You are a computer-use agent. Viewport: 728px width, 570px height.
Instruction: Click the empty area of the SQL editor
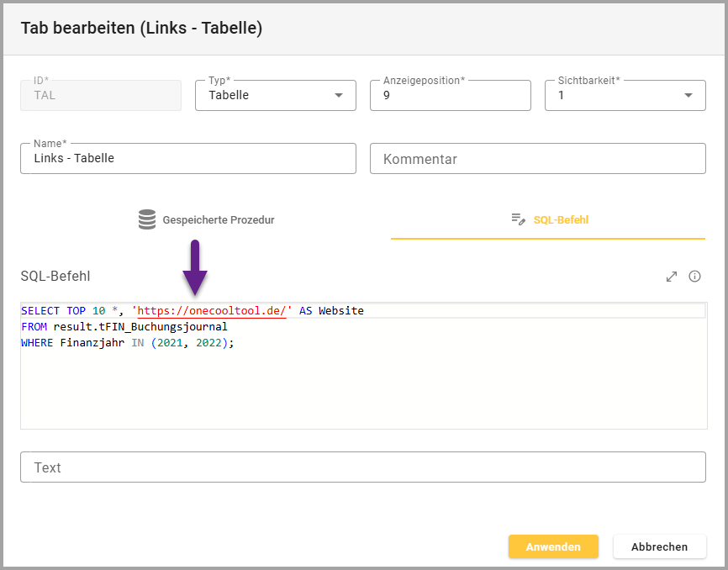pyautogui.click(x=362, y=391)
